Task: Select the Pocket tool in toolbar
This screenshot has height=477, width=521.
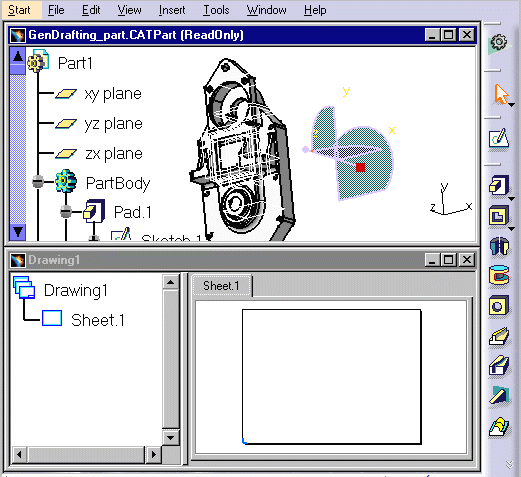Action: click(499, 215)
